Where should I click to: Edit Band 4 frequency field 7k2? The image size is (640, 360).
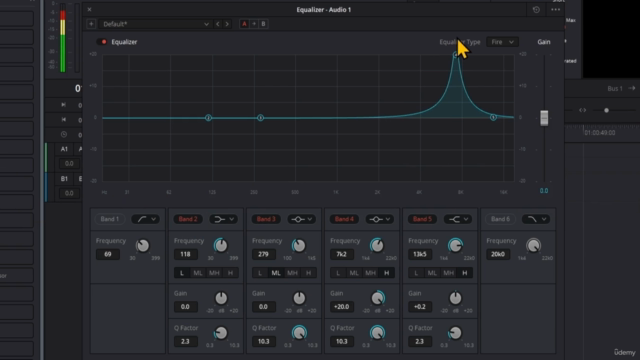coord(342,254)
